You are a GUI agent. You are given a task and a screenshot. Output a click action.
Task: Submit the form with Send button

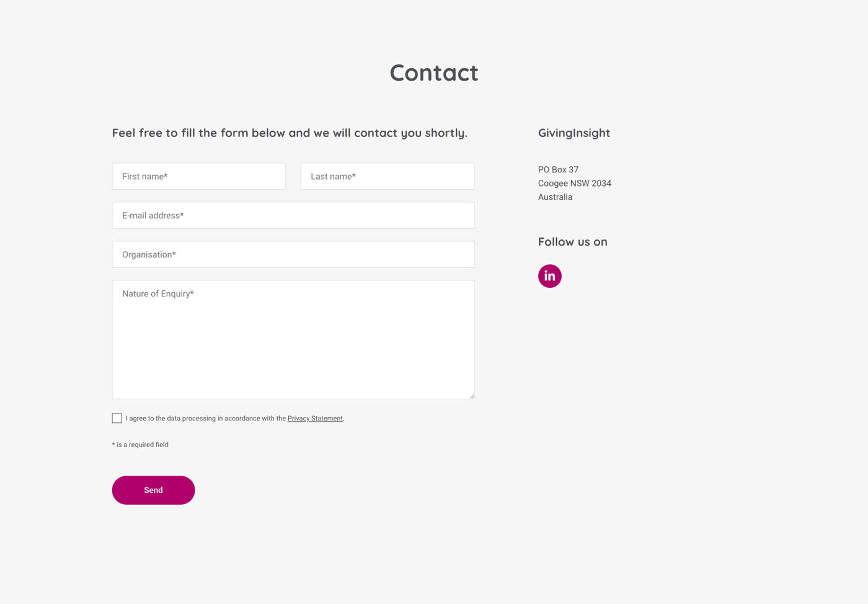pos(153,490)
